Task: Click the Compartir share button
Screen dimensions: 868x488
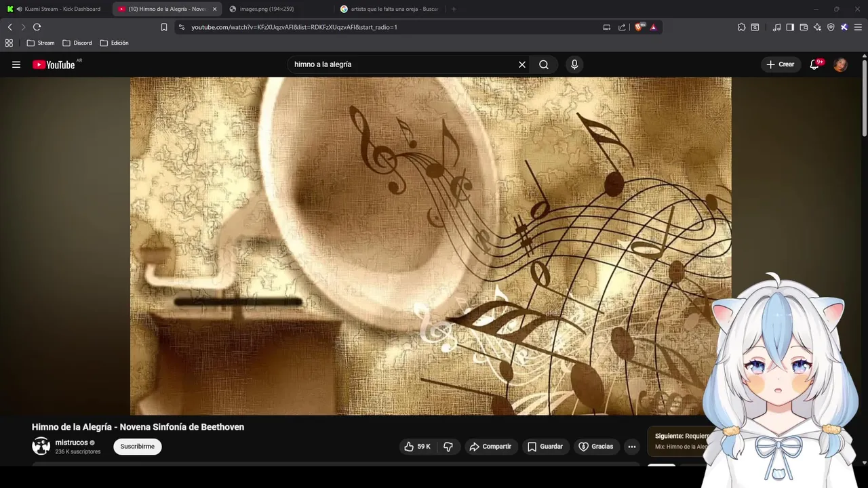Action: 490,447
